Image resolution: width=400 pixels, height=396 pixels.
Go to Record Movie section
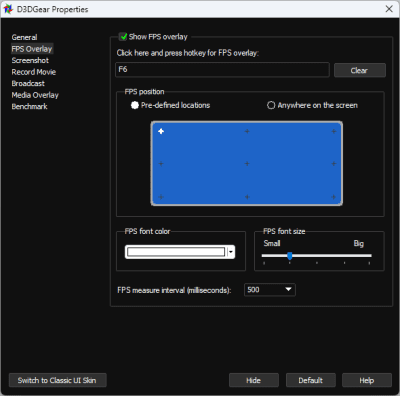(x=34, y=72)
